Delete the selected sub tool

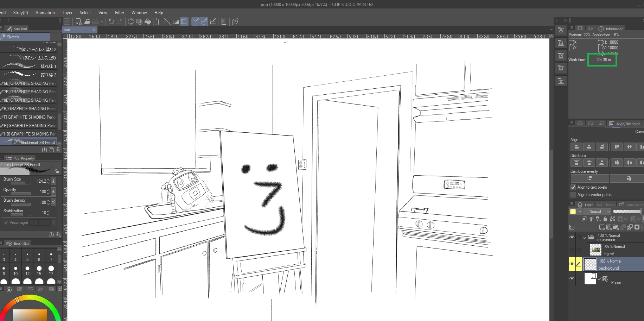[58, 150]
